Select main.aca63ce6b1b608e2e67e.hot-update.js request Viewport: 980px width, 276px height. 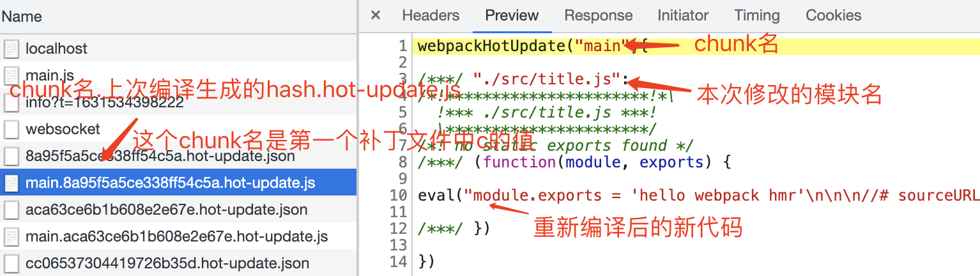[x=178, y=236]
